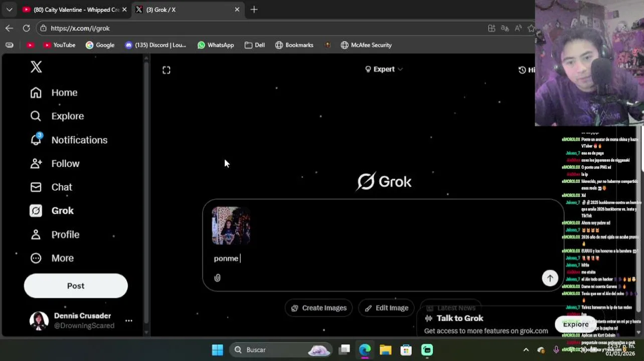
Task: Click the red YouTube icon bookmark
Action: click(31, 45)
